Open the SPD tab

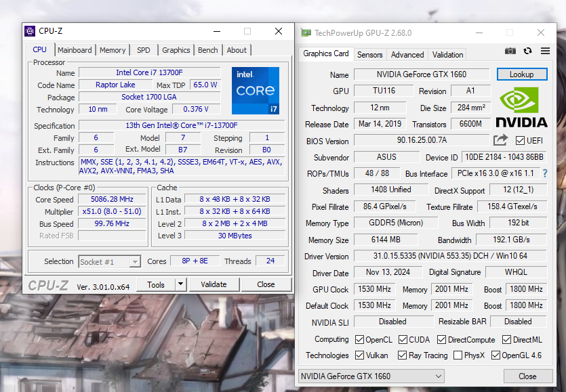143,50
